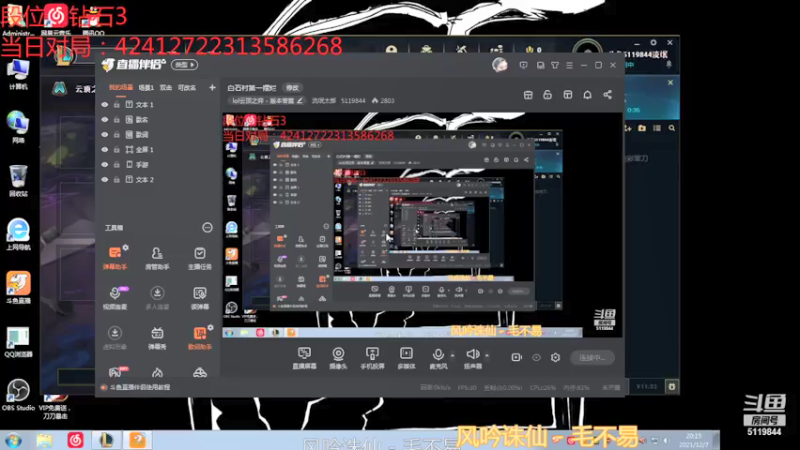Start recording with the video camera icon
This screenshot has width=800, height=450.
(x=516, y=357)
